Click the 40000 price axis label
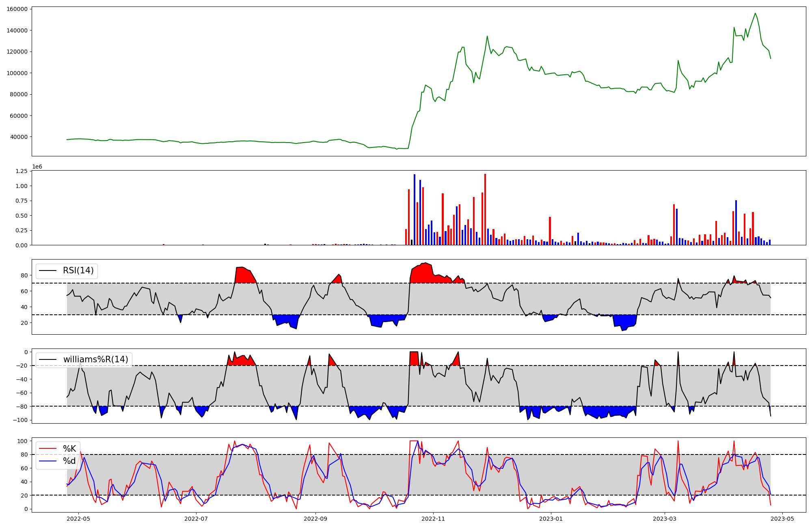 coord(19,137)
